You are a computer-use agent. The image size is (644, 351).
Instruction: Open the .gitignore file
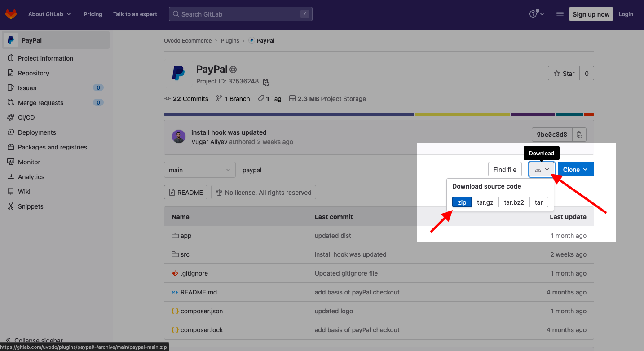click(194, 273)
